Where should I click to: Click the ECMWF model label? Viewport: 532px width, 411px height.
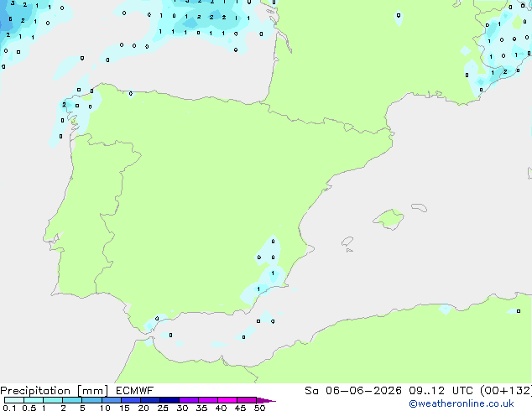(135, 391)
